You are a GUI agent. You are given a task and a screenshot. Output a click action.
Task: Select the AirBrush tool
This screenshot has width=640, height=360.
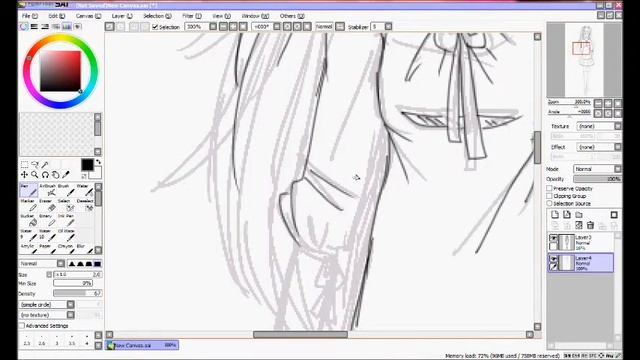tap(48, 190)
